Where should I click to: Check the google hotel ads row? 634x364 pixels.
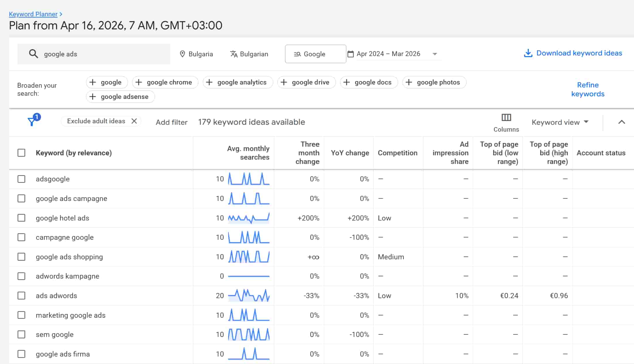(21, 218)
